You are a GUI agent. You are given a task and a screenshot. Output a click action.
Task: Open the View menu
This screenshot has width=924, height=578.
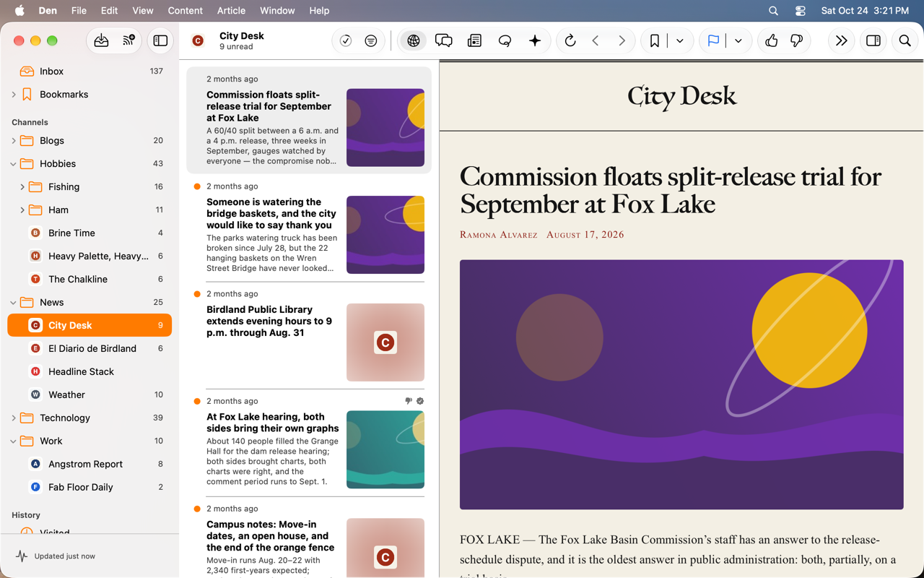pyautogui.click(x=142, y=11)
